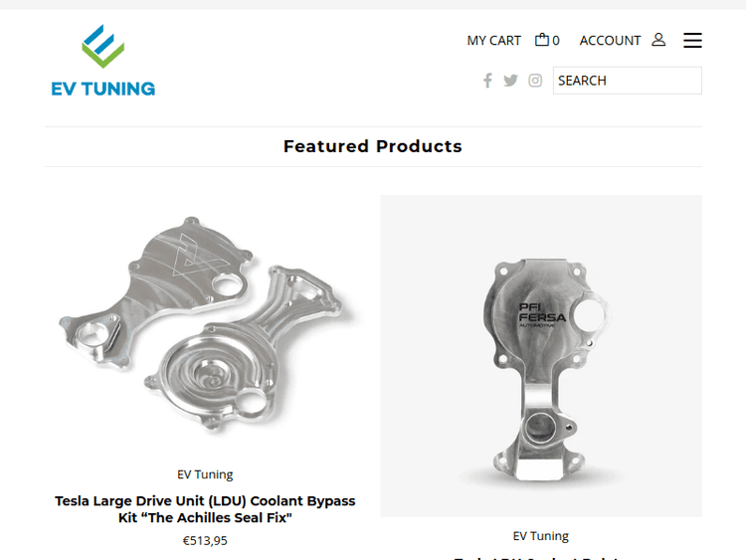Open the PFI Fersa product image

541,356
